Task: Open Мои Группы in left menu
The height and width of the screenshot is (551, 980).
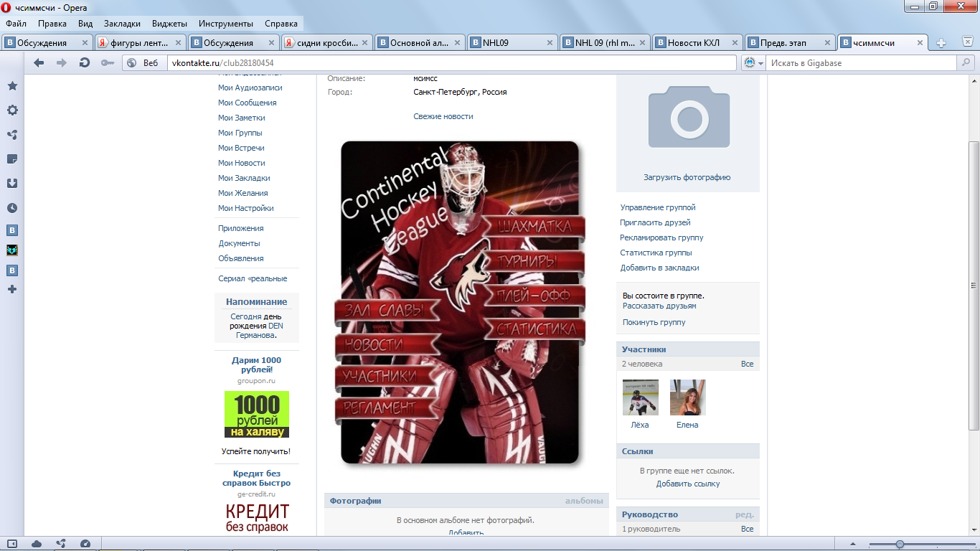Action: coord(240,133)
